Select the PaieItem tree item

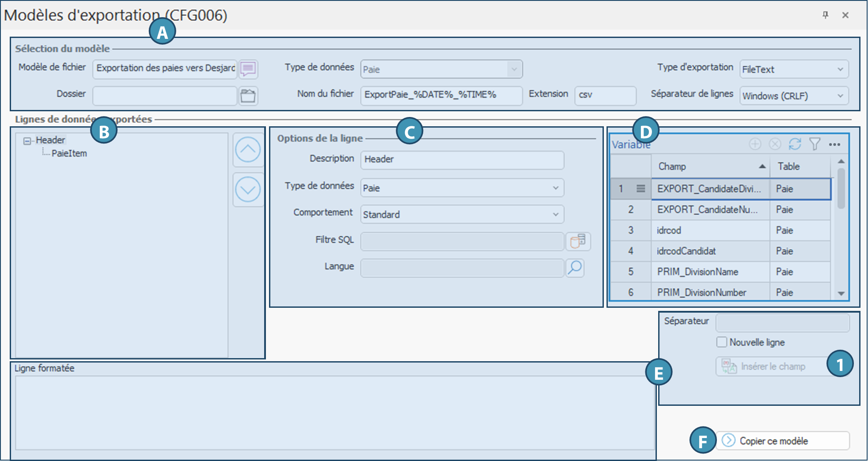[69, 154]
